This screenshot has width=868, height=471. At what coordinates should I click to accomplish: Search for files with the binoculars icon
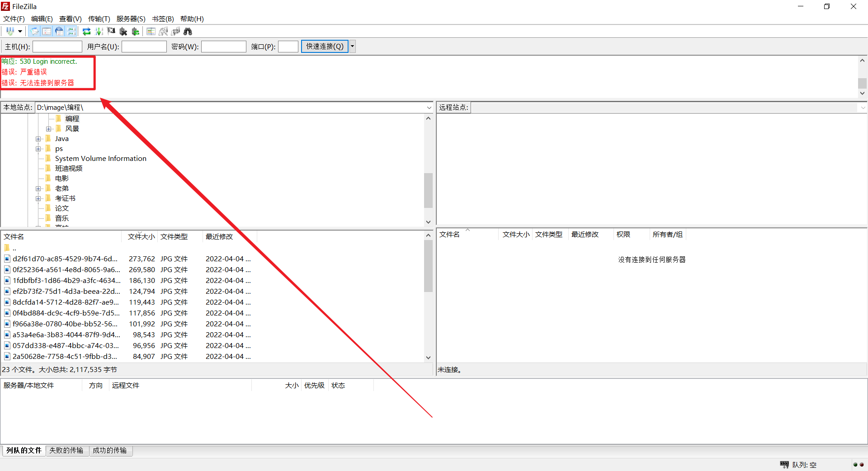click(x=188, y=31)
